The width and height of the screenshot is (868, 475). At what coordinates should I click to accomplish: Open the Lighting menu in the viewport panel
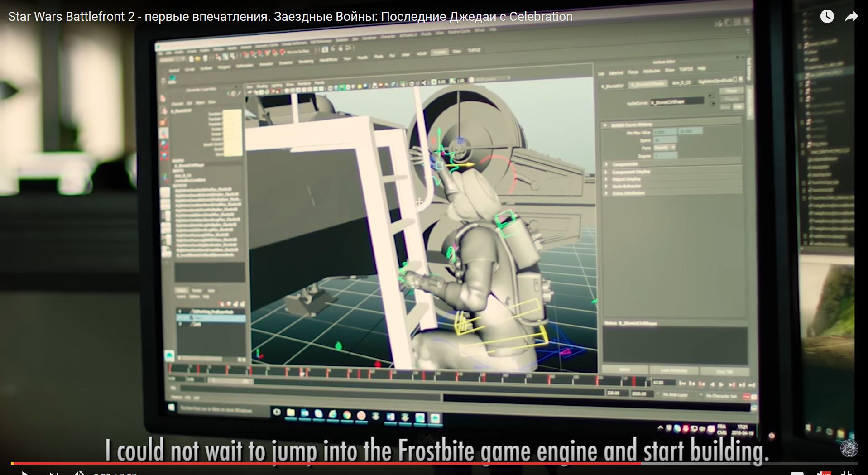[x=276, y=85]
